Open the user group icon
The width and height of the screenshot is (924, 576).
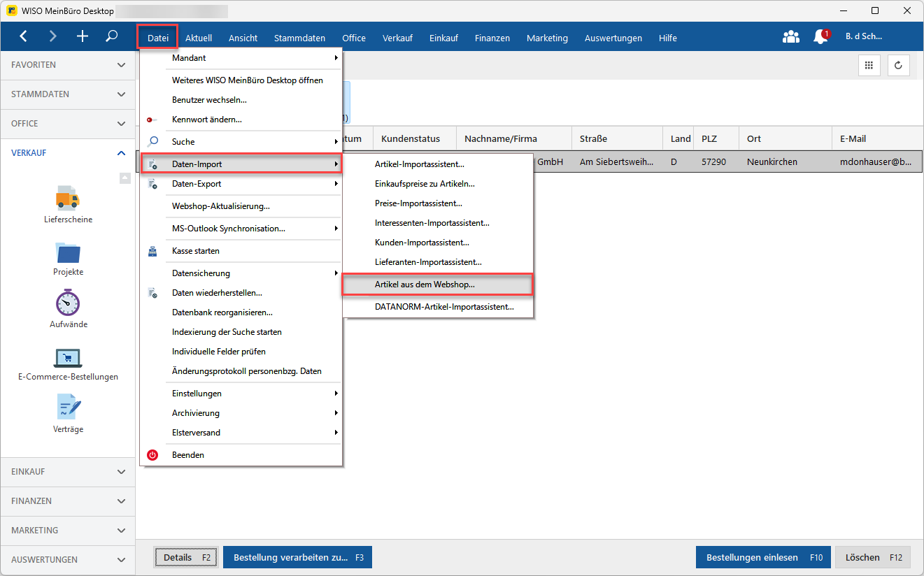(791, 37)
